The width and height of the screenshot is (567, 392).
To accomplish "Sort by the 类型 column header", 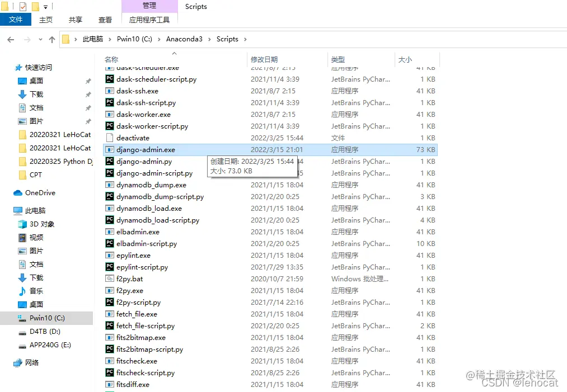I will pos(338,60).
